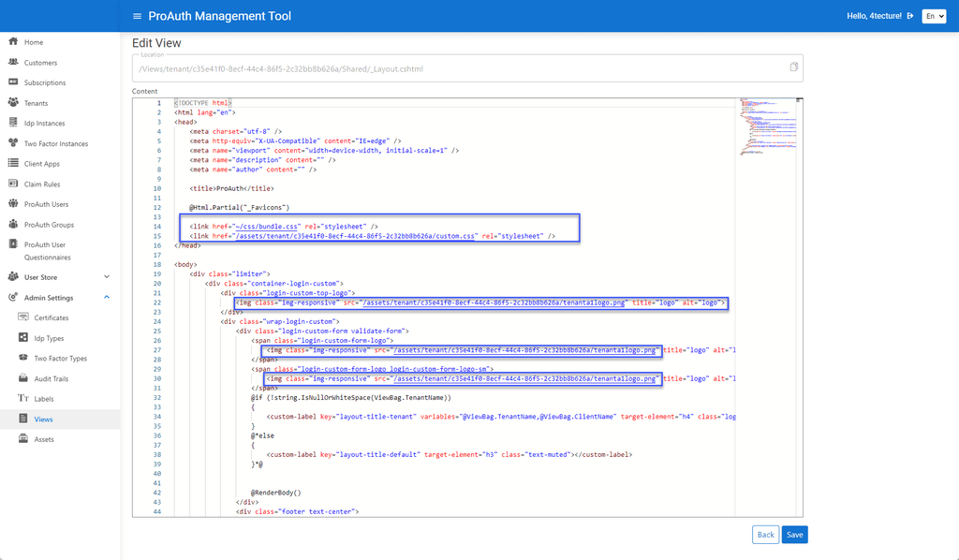Click the Customers people icon
Screen dimensions: 959x560
point(13,63)
